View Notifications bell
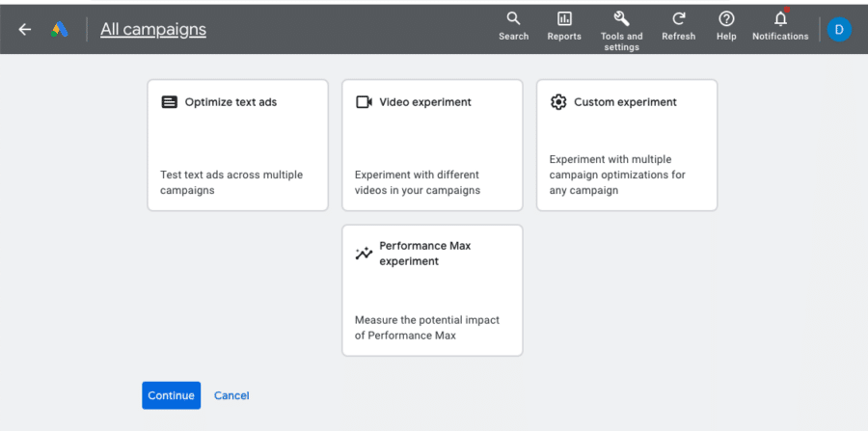This screenshot has width=868, height=431. coord(780,19)
